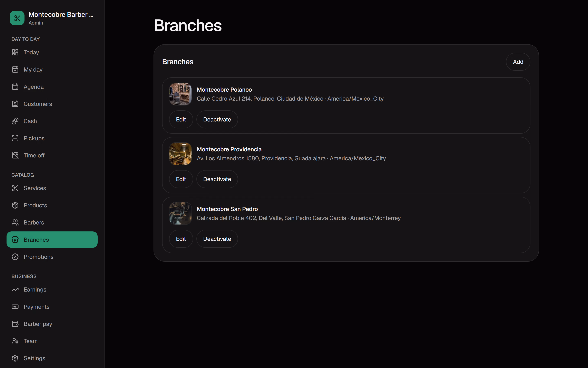
Task: Click the Branches storefront icon
Action: pyautogui.click(x=15, y=240)
